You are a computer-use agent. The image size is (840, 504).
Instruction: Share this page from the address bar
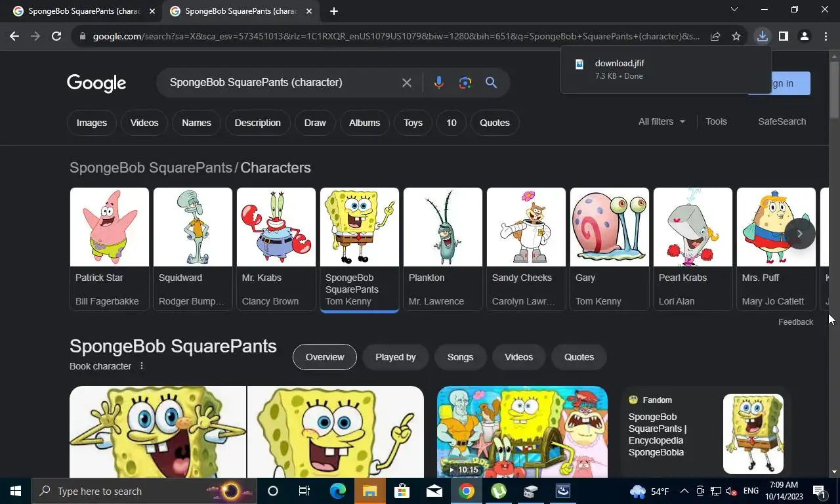[715, 36]
